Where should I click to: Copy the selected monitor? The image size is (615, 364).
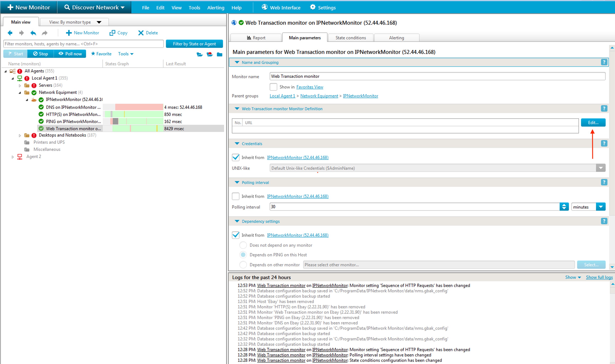[x=118, y=33]
